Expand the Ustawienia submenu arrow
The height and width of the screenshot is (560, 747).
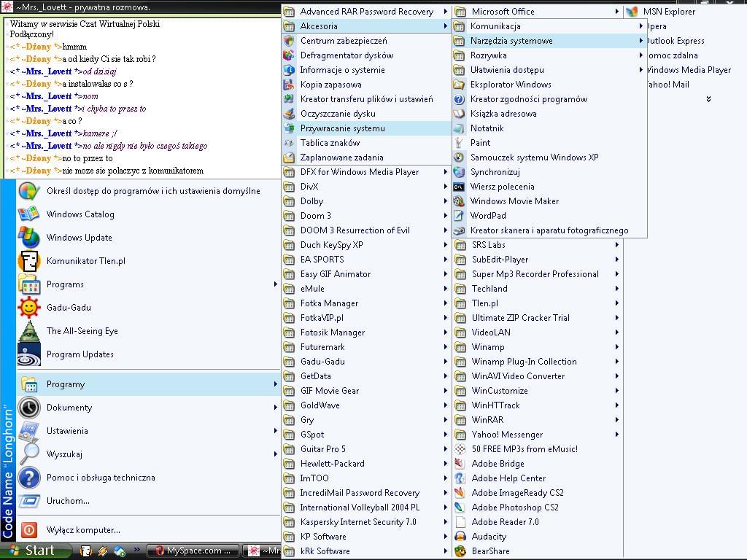pos(275,431)
